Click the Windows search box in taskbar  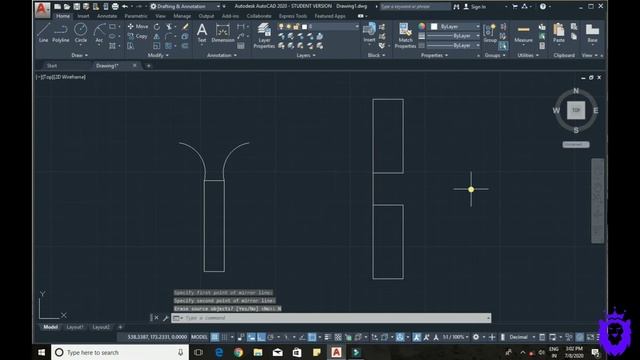(x=120, y=352)
